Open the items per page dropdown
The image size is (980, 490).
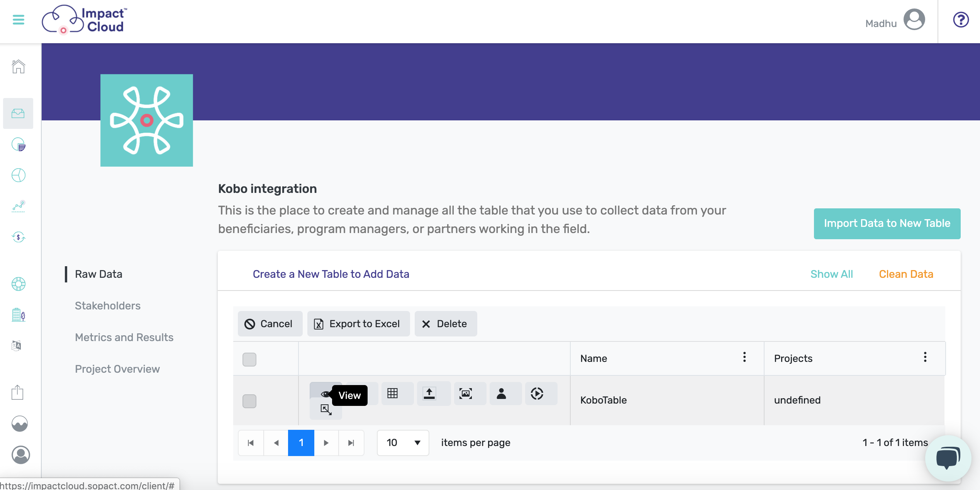pyautogui.click(x=403, y=443)
